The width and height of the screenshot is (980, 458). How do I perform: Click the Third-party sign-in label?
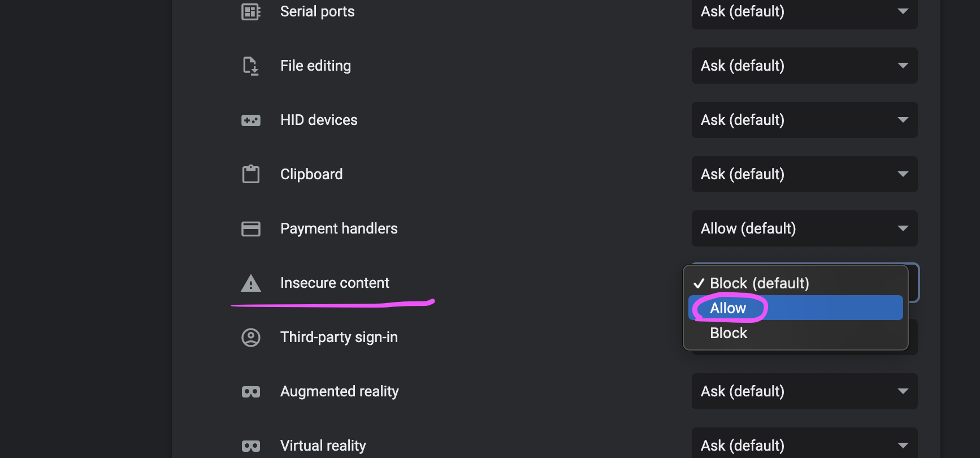(x=339, y=337)
